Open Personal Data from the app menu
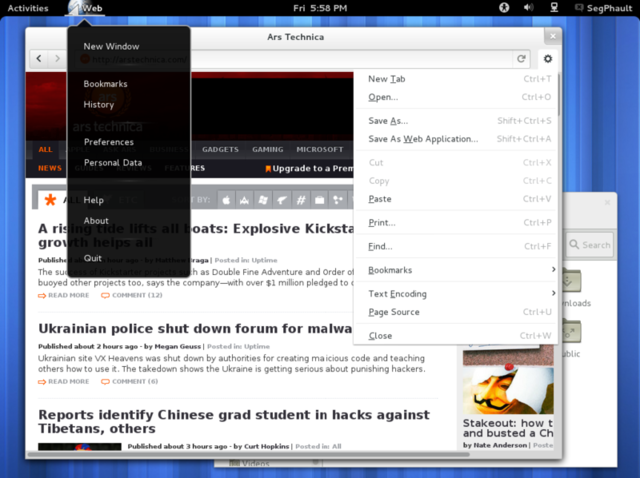640x478 pixels. click(x=113, y=162)
